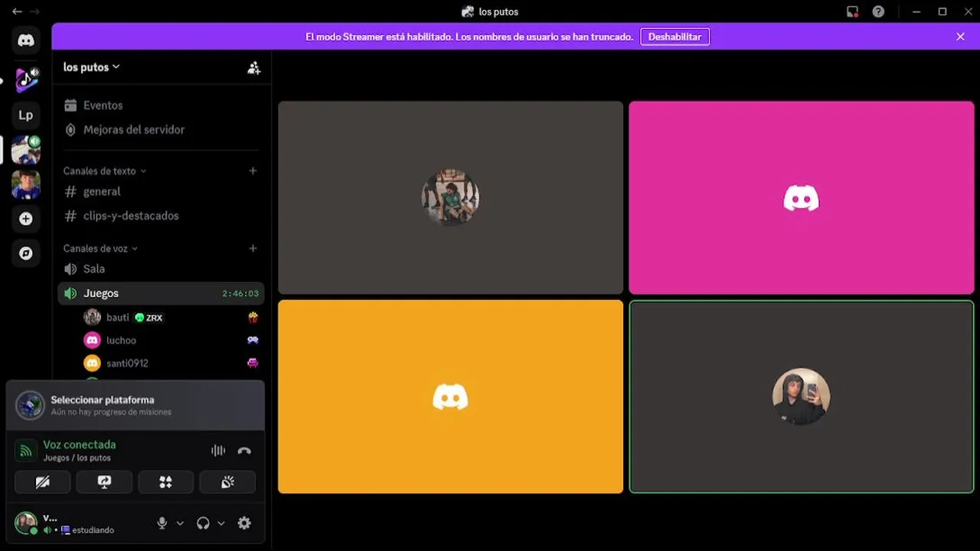The height and width of the screenshot is (551, 980).
Task: Disconnect from voice with hang-up icon
Action: [x=244, y=451]
